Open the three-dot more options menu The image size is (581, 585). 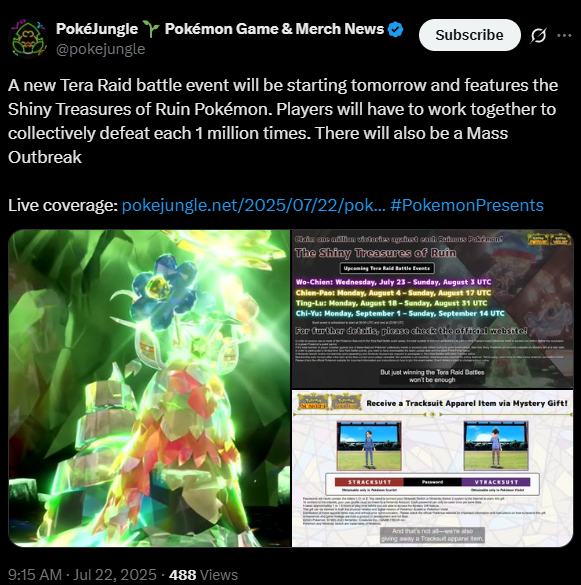click(564, 35)
